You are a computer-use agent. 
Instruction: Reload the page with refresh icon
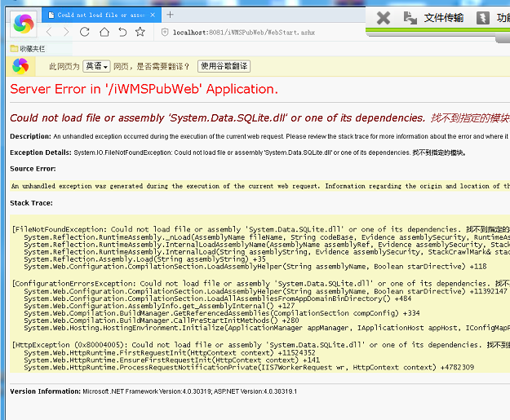(85, 32)
